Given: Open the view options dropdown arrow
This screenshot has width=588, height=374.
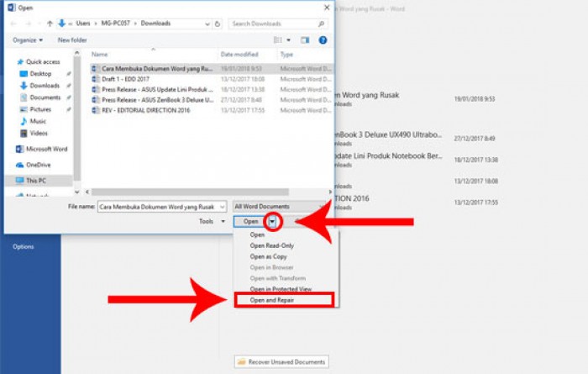Looking at the screenshot, I should (288, 40).
